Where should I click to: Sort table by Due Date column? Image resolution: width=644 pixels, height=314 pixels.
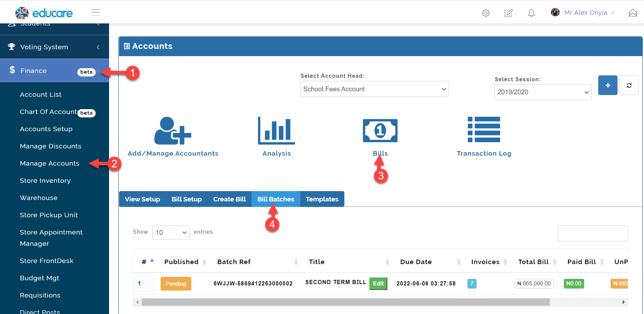[459, 262]
